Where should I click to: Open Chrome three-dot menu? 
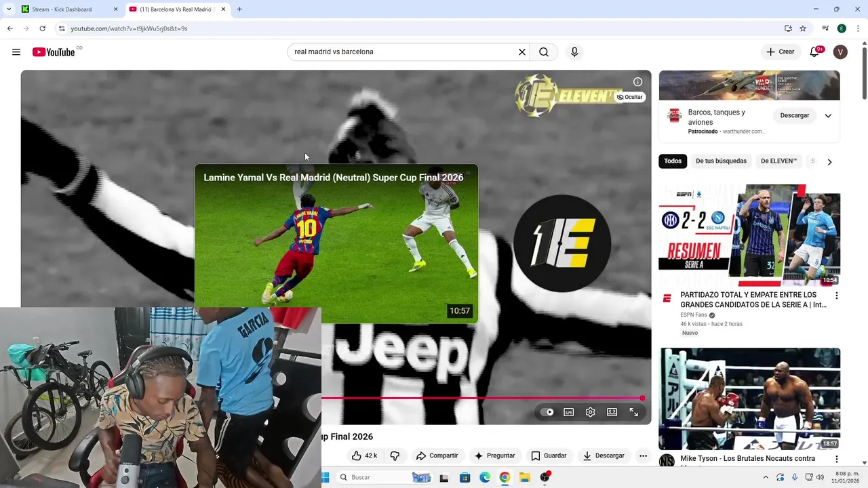pyautogui.click(x=859, y=28)
